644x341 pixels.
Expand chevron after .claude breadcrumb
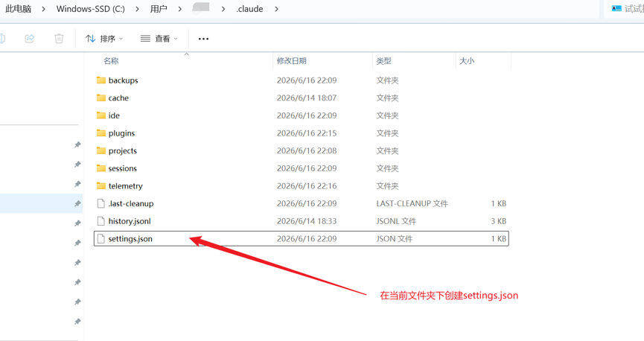point(276,9)
